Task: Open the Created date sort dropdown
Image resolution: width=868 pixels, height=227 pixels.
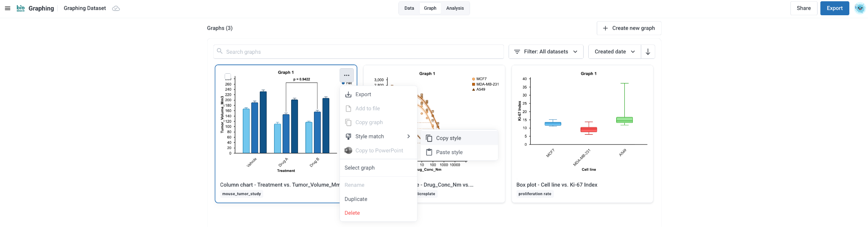Action: click(x=615, y=52)
